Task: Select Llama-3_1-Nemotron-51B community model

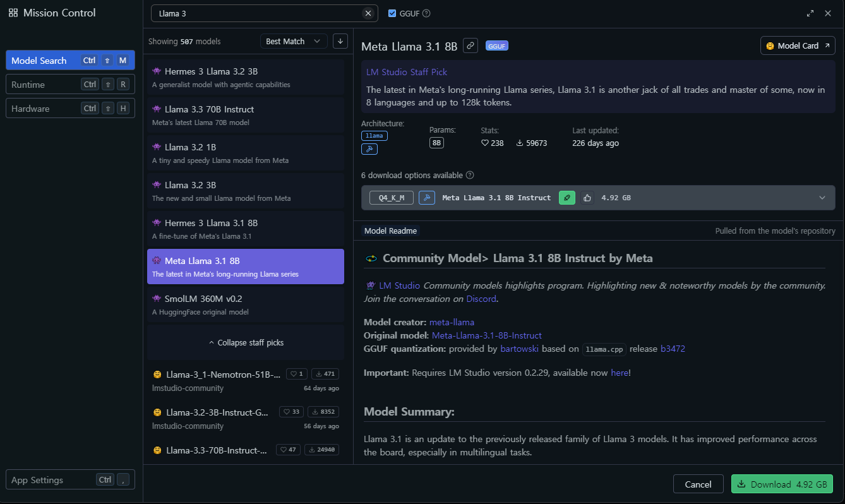Action: tap(246, 381)
